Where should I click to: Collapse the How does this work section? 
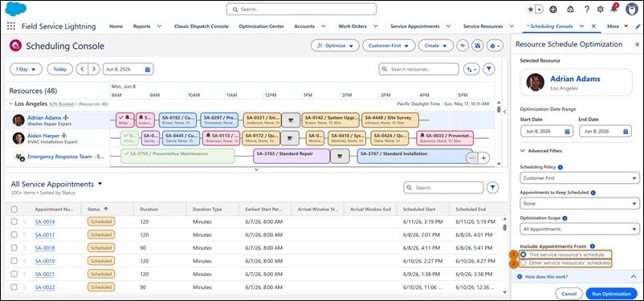633,277
